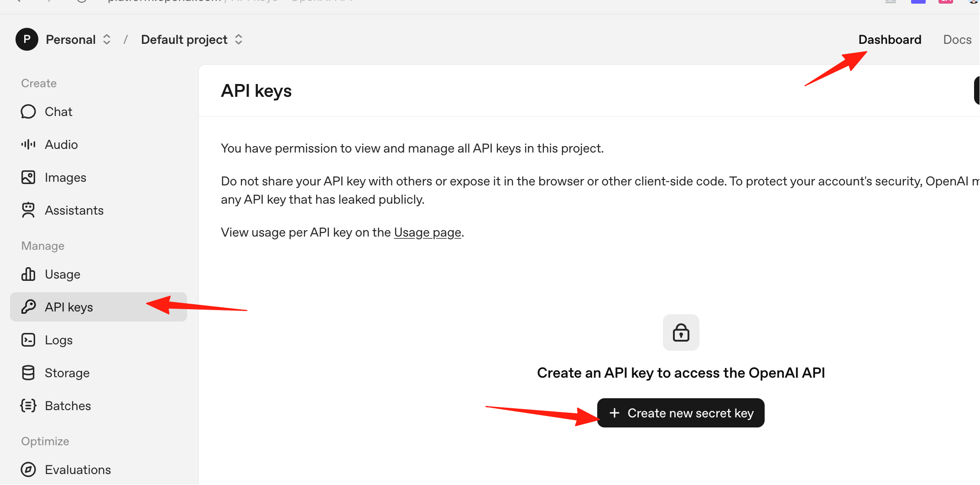The width and height of the screenshot is (980, 485).
Task: Select the lock icon above the heading
Action: (x=681, y=332)
